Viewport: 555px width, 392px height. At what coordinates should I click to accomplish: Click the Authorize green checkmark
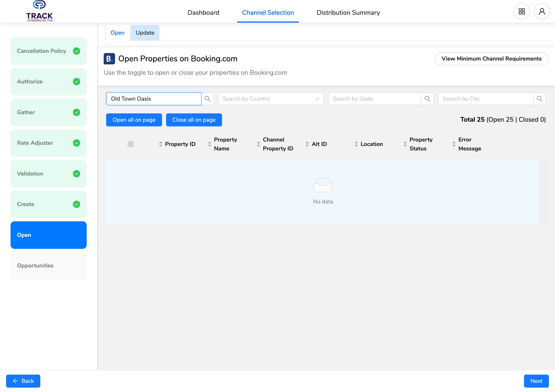77,82
